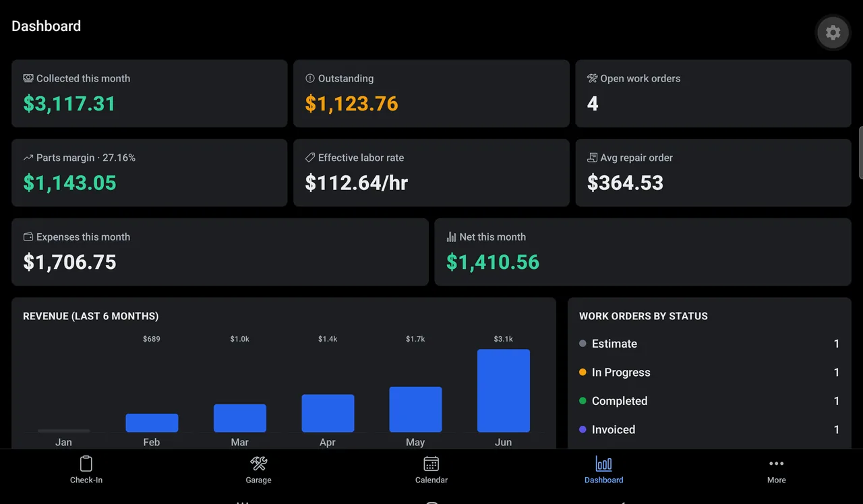Screen dimensions: 863x504
Task: Click the gray Estimate status dot
Action: click(x=583, y=344)
